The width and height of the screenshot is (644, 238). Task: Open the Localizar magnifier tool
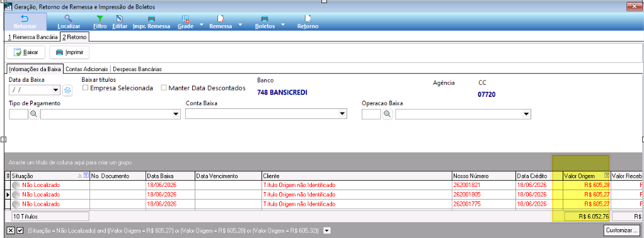coord(69,18)
